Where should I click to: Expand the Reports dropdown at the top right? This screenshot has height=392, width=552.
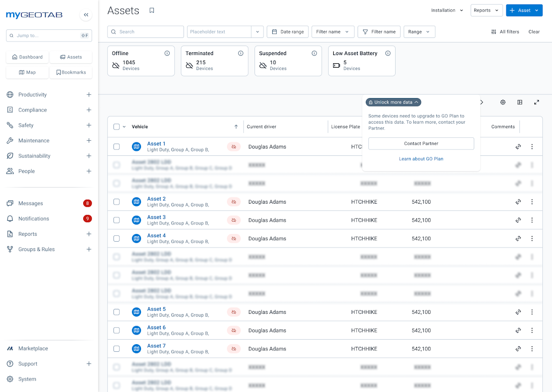[486, 10]
